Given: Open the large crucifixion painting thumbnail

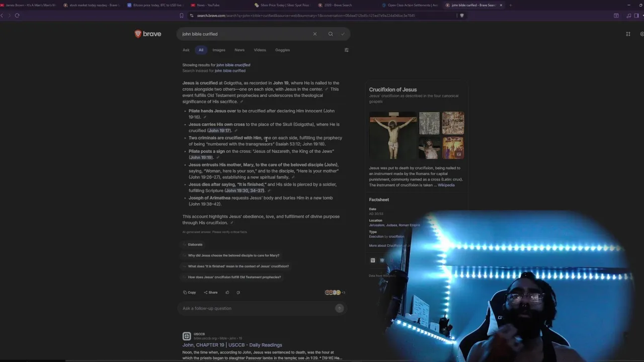Looking at the screenshot, I should tap(393, 135).
